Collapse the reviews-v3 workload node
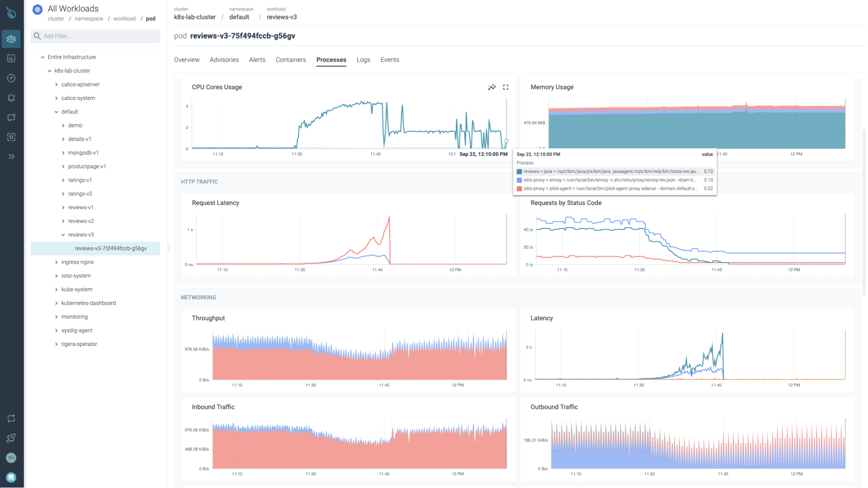Screen dimensions: 868x488 click(x=63, y=235)
